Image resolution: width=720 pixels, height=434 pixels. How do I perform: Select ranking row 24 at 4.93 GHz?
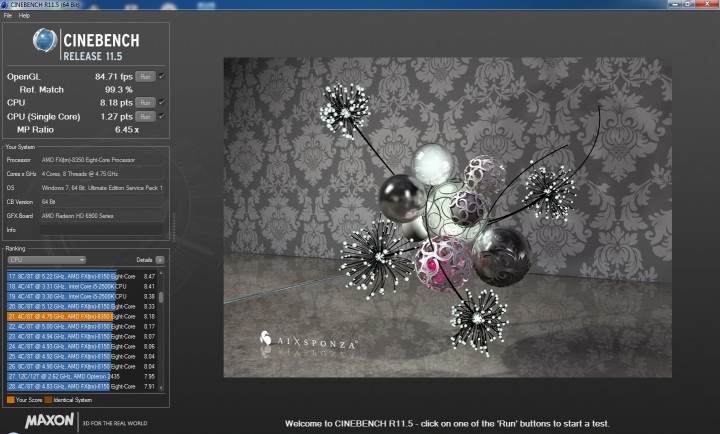tap(82, 347)
